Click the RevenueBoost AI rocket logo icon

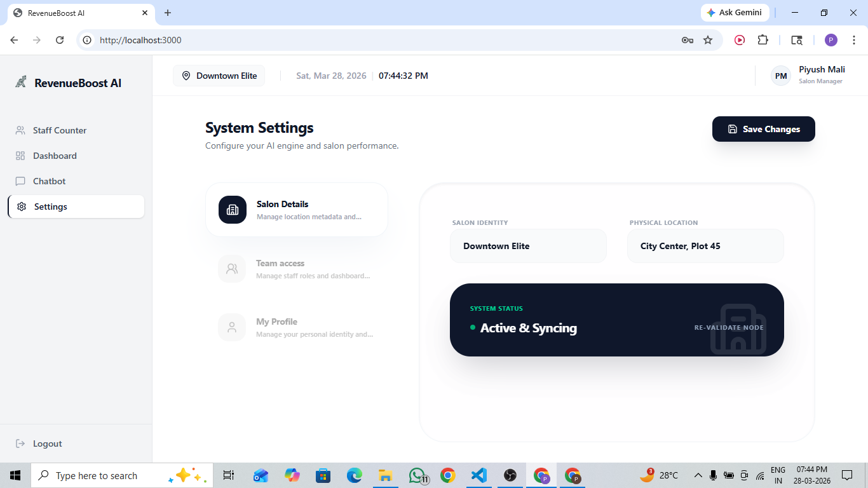pyautogui.click(x=21, y=82)
